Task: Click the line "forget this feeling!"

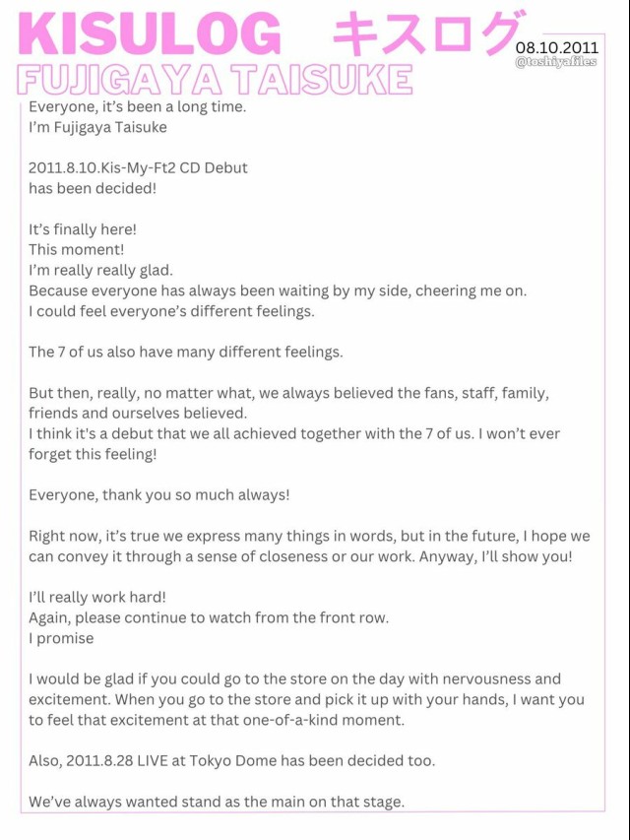Action: pos(93,454)
